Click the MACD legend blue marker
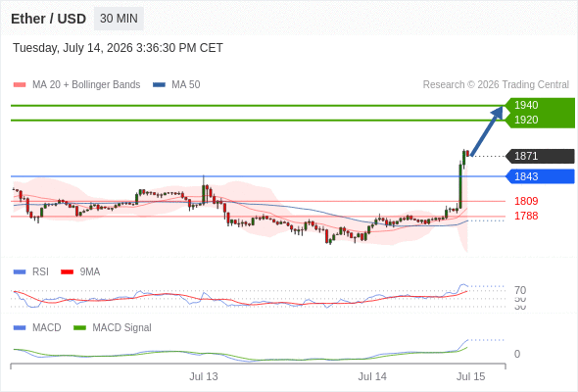 point(20,328)
